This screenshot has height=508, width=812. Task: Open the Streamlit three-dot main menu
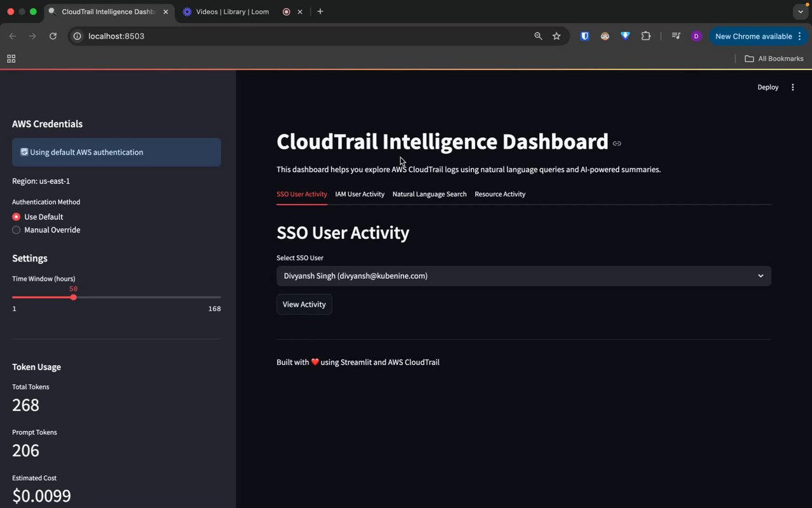(792, 88)
